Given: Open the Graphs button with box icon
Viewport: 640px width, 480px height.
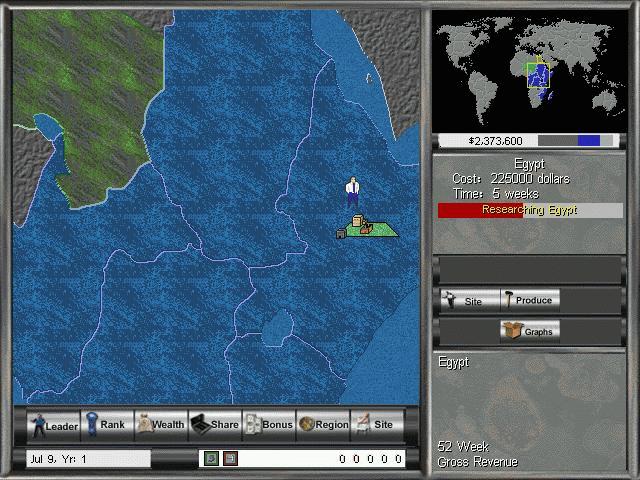Looking at the screenshot, I should tap(530, 331).
